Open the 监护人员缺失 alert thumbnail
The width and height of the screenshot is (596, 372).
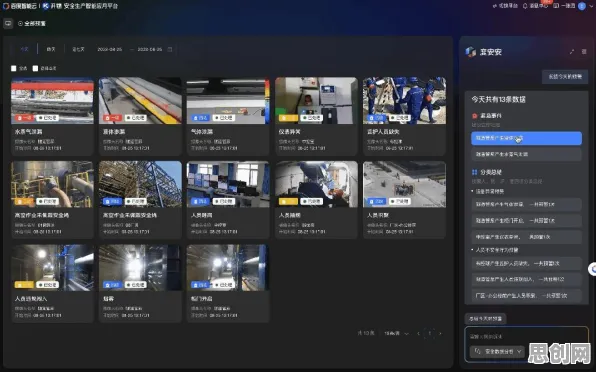[404, 101]
